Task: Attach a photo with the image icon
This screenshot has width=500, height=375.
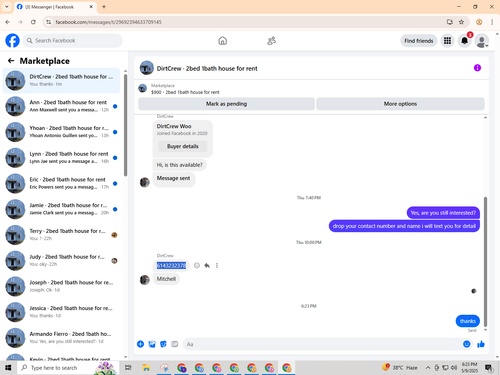Action: (152, 344)
